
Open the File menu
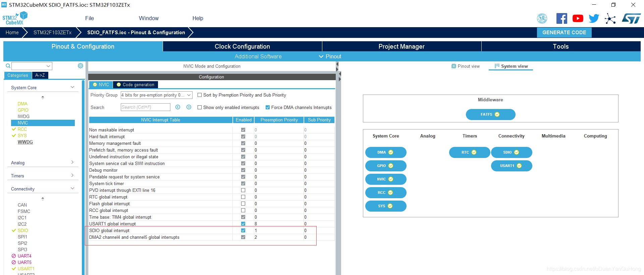point(90,18)
